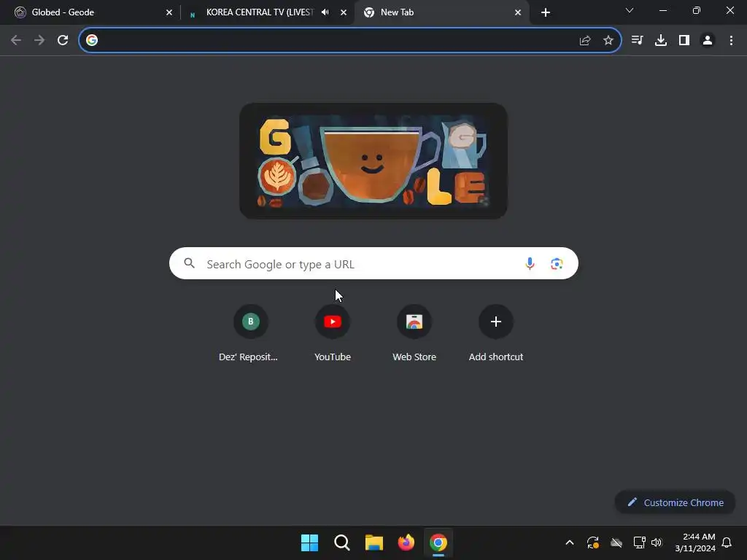Close the KOREA CENTRAL TV tab
This screenshot has height=560, width=747.
[344, 12]
